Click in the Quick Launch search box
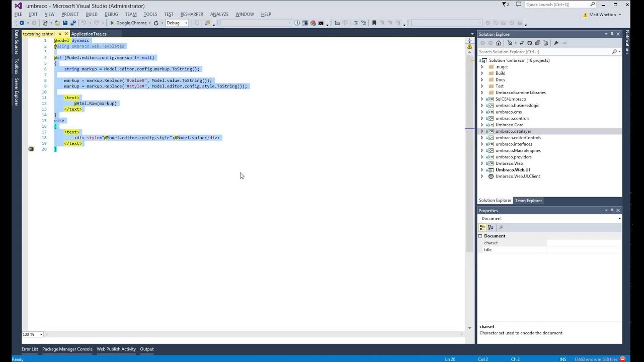The image size is (644, 362). pos(560,5)
